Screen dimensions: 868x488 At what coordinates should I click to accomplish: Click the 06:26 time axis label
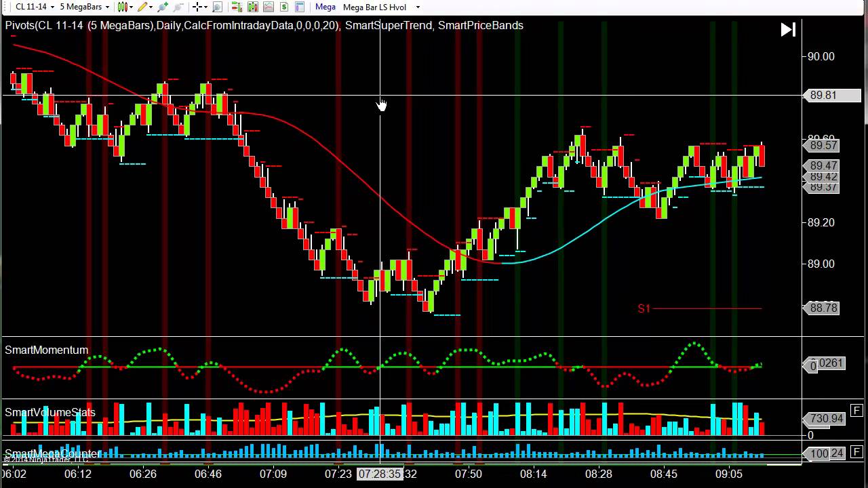[143, 474]
